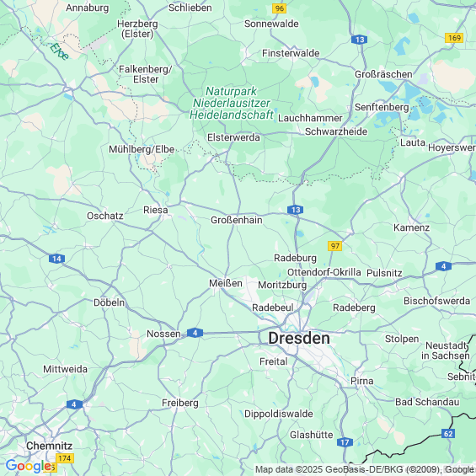Click the Map data copyright text
The image size is (476, 476).
point(364,469)
